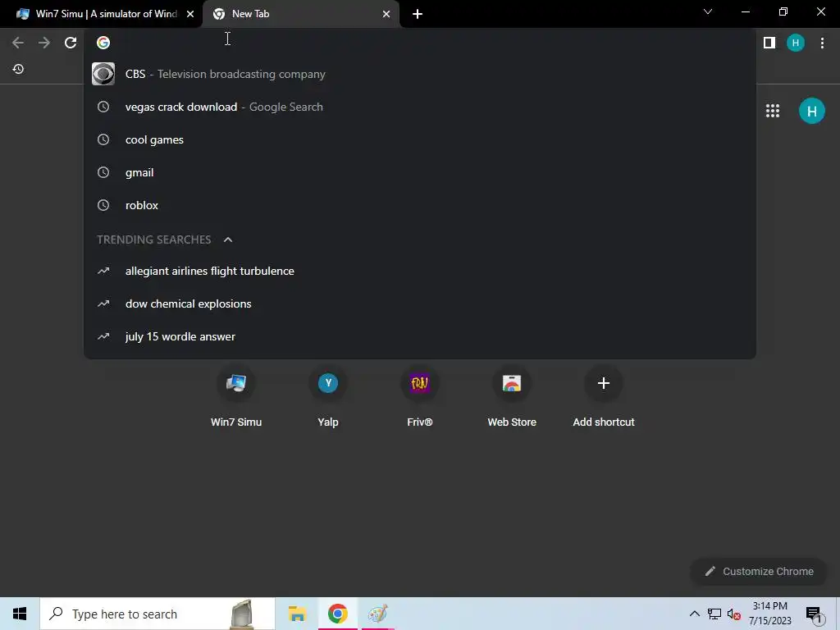Click the clock icon beside roblox
The height and width of the screenshot is (630, 840).
point(103,205)
